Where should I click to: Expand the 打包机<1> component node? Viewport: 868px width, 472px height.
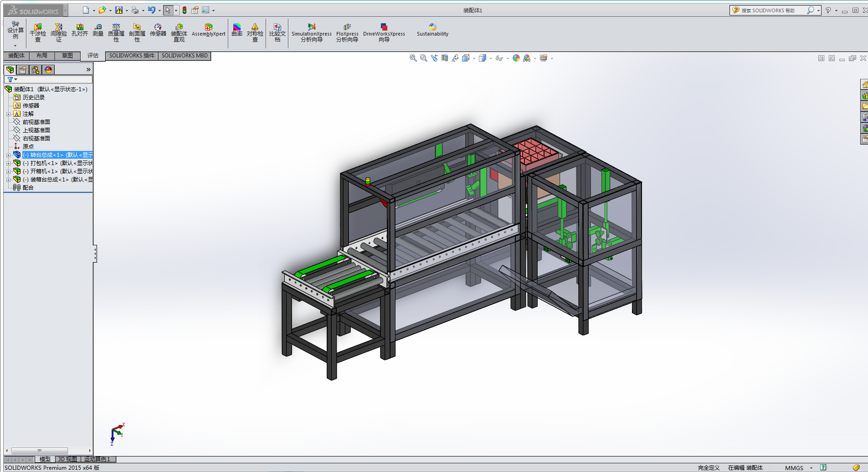8,163
